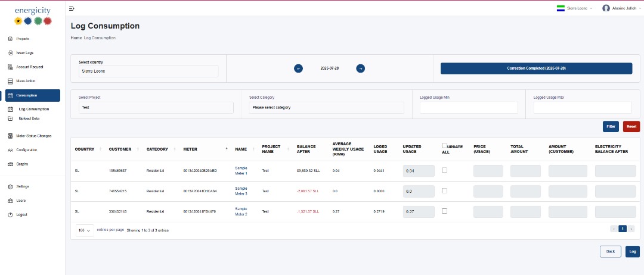Click customer number 135469687

[x=117, y=170]
